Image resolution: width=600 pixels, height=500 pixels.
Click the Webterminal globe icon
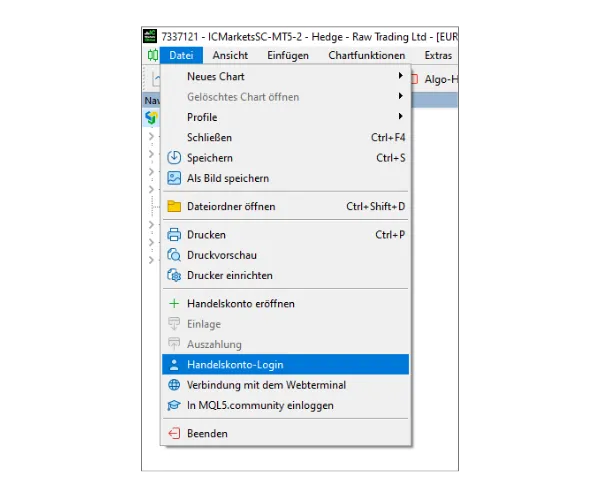tap(174, 385)
